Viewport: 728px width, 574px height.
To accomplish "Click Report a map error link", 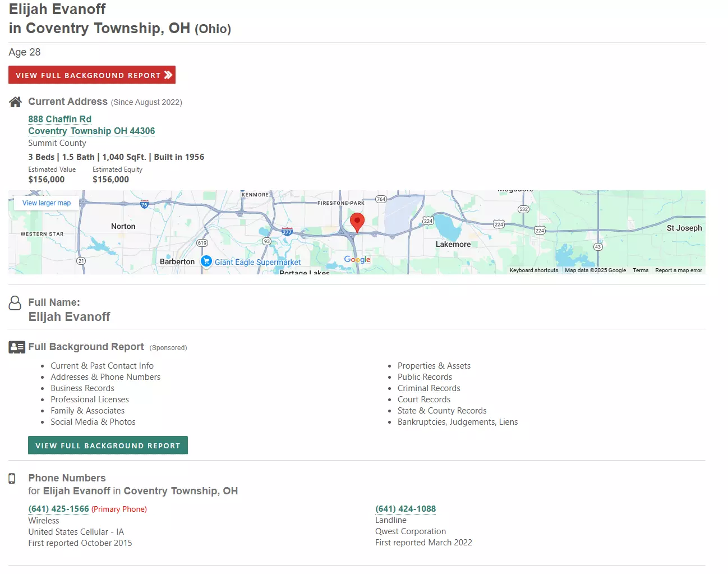I will [679, 270].
